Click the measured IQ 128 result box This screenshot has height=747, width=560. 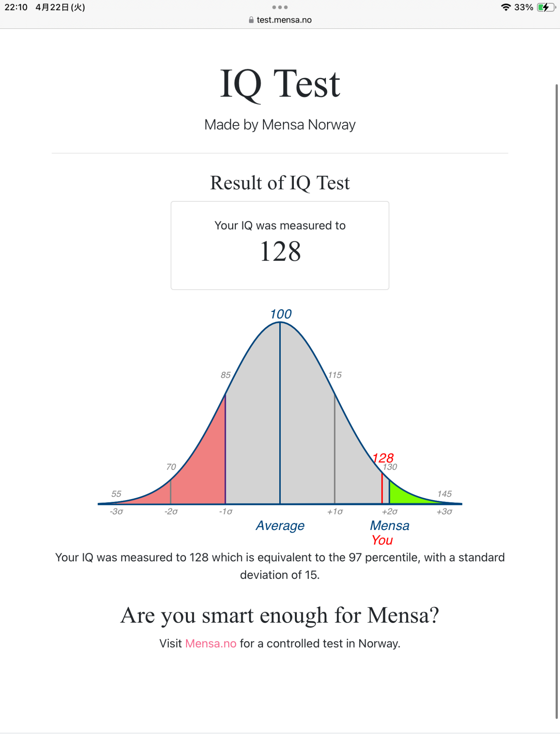[x=280, y=245]
